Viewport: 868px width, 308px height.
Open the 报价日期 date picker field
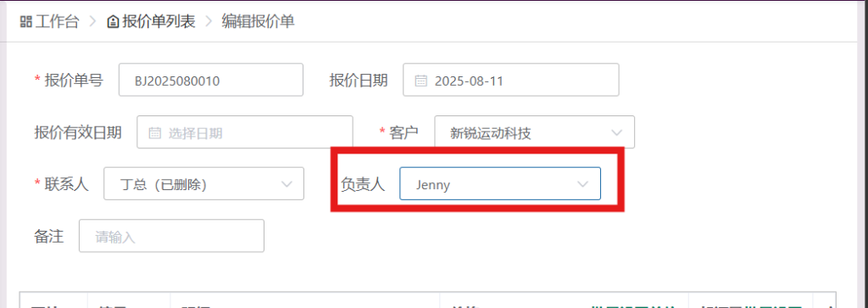click(x=511, y=80)
